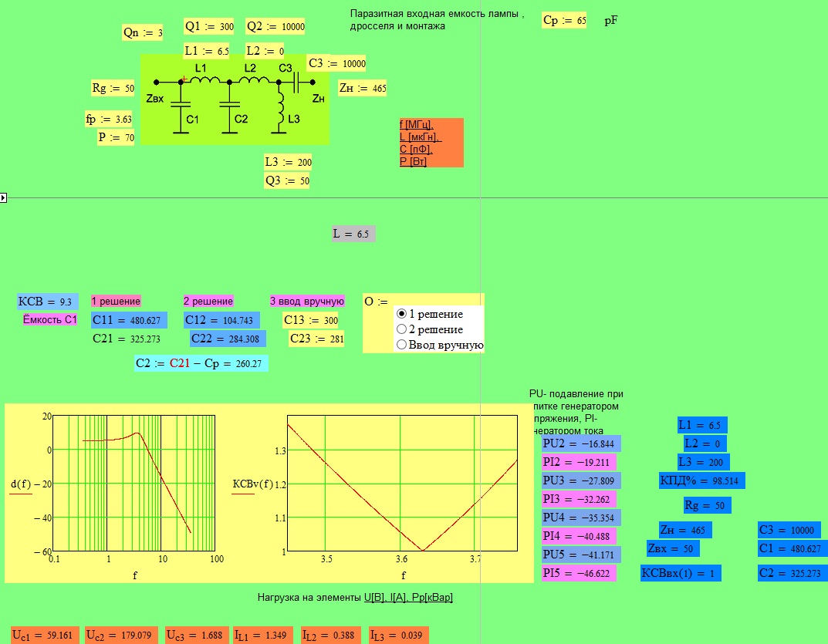The width and height of the screenshot is (828, 644).
Task: Click the blue Rg = 50 output
Action: tap(707, 505)
